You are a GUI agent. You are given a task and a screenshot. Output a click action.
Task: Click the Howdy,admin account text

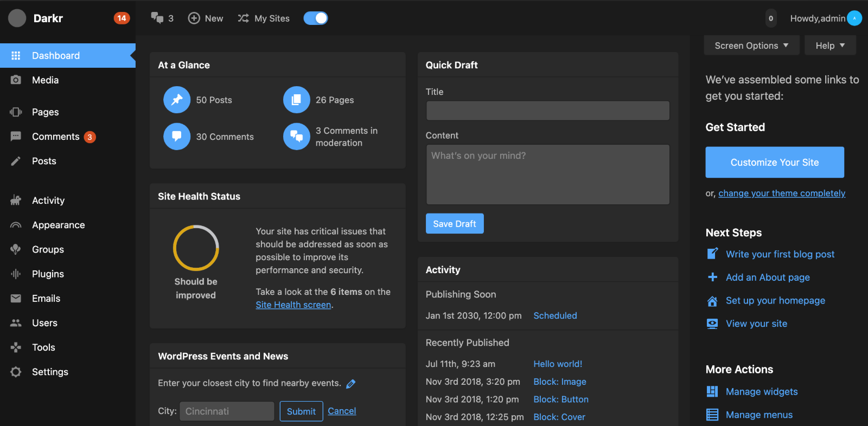pos(818,18)
